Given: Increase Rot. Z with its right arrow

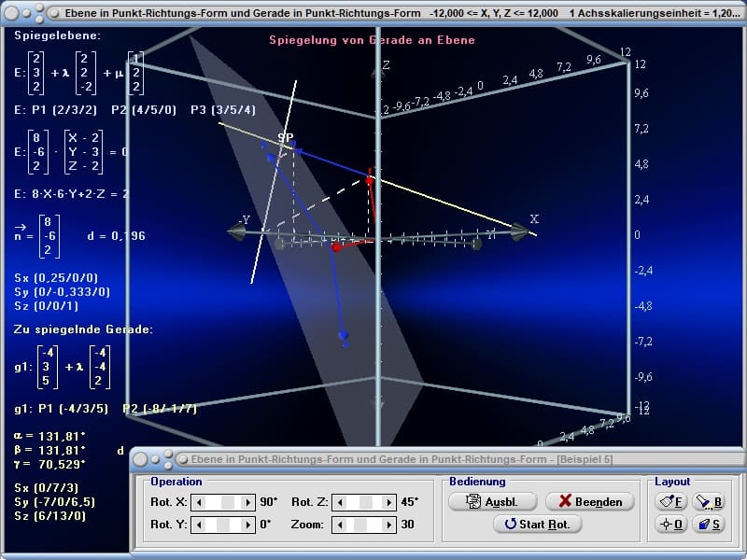Looking at the screenshot, I should click(x=388, y=502).
